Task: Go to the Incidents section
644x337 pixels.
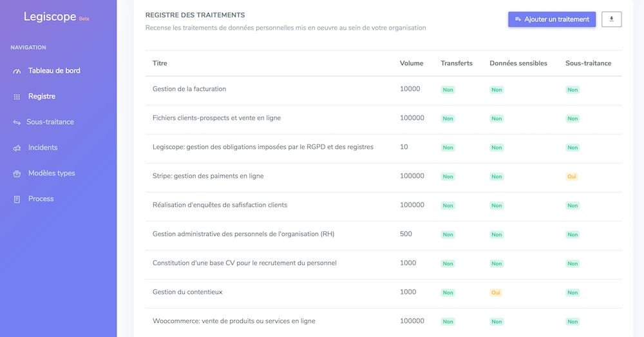Action: coord(43,148)
